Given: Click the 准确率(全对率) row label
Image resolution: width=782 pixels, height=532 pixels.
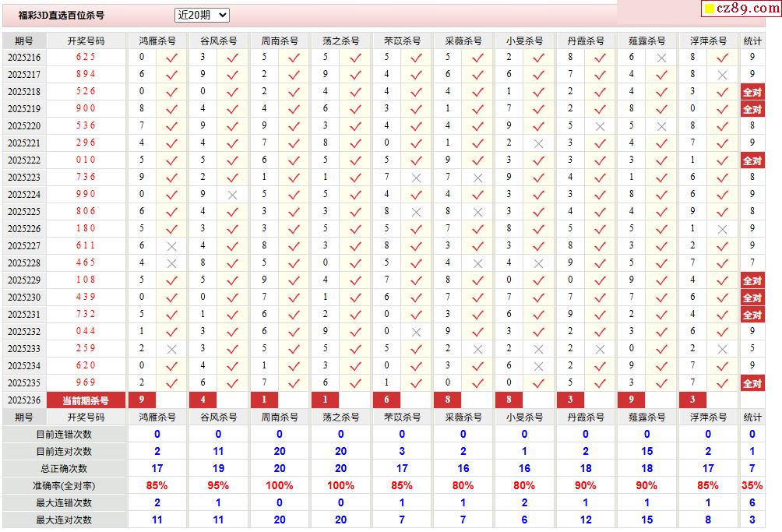Looking at the screenshot, I should pos(64,485).
